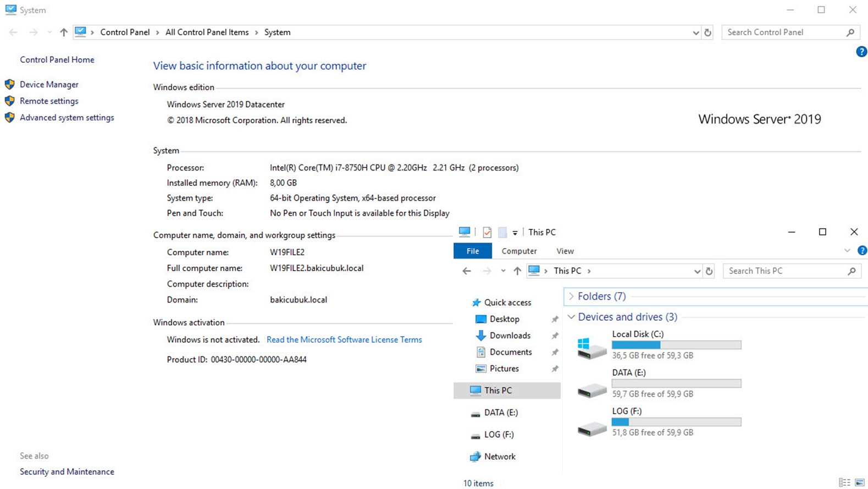Image resolution: width=868 pixels, height=489 pixels.
Task: Expand the This PC ribbon chevron
Action: (x=847, y=251)
